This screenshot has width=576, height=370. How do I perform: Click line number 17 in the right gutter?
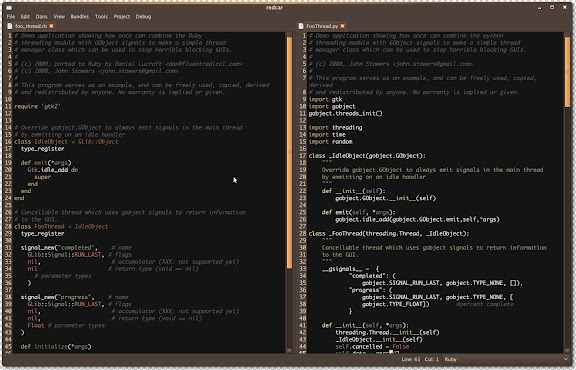303,156
